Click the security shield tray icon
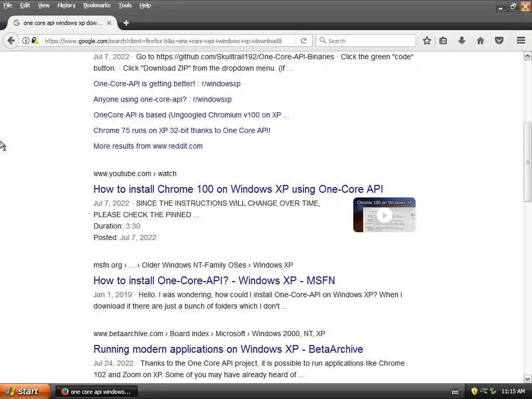The image size is (532, 399). coord(474,391)
